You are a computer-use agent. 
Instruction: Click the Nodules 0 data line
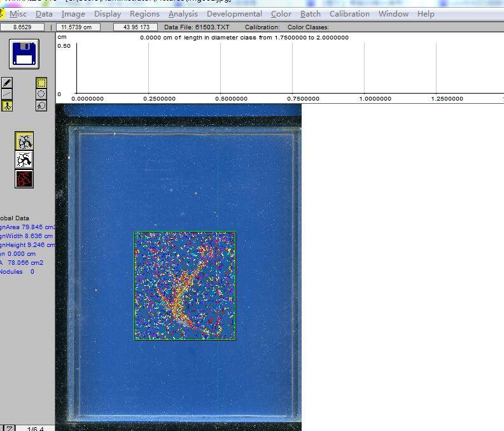coord(17,272)
